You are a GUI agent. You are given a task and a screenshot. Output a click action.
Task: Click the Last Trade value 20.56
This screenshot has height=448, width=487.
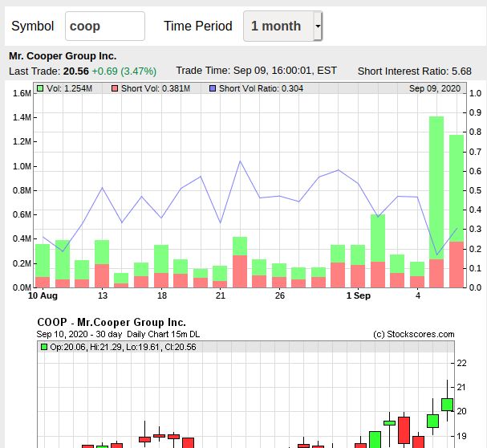click(76, 71)
